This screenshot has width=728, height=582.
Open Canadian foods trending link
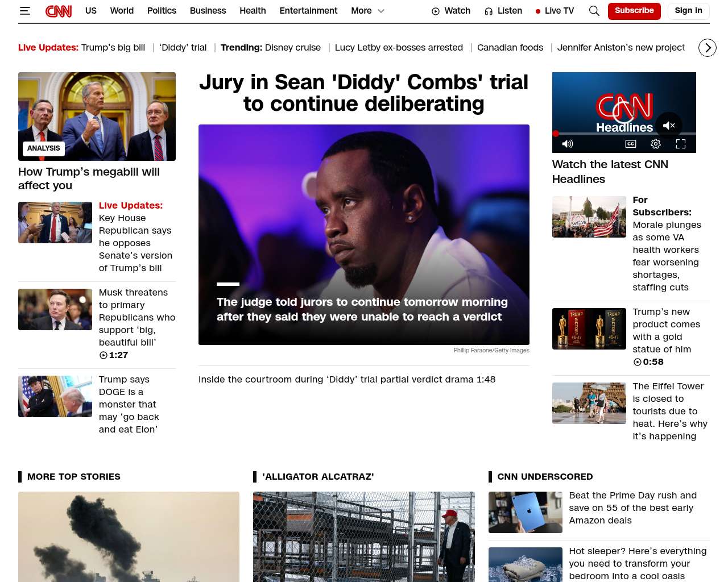[510, 48]
